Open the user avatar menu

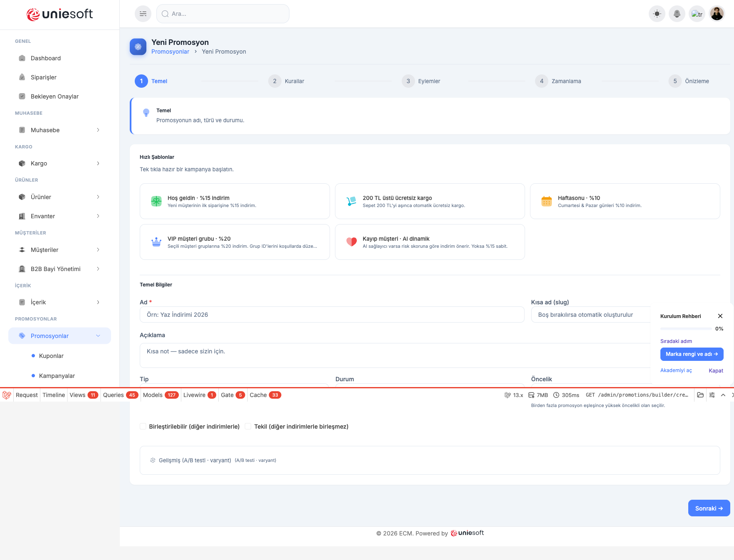point(717,14)
